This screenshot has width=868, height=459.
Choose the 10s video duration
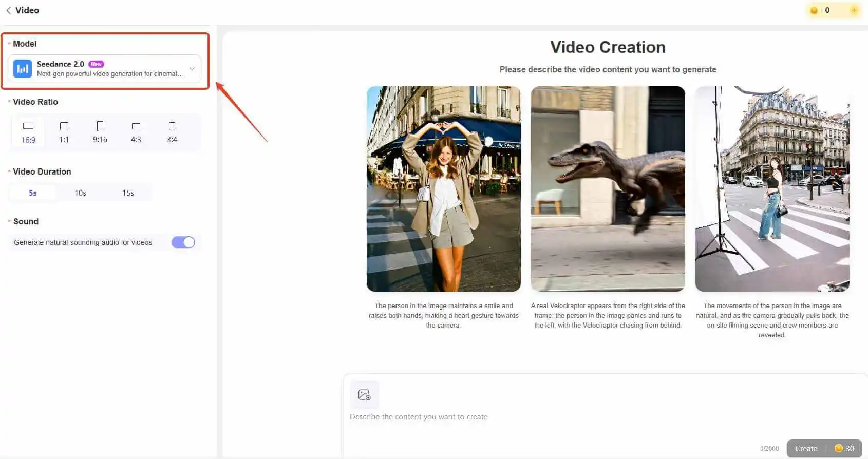[x=81, y=193]
